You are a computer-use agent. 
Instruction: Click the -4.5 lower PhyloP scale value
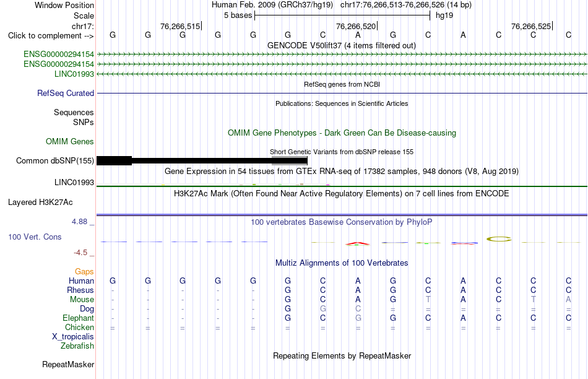tap(80, 253)
